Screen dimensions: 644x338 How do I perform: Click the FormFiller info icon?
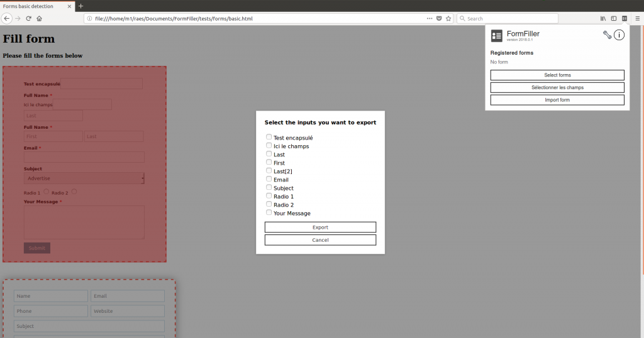[619, 35]
